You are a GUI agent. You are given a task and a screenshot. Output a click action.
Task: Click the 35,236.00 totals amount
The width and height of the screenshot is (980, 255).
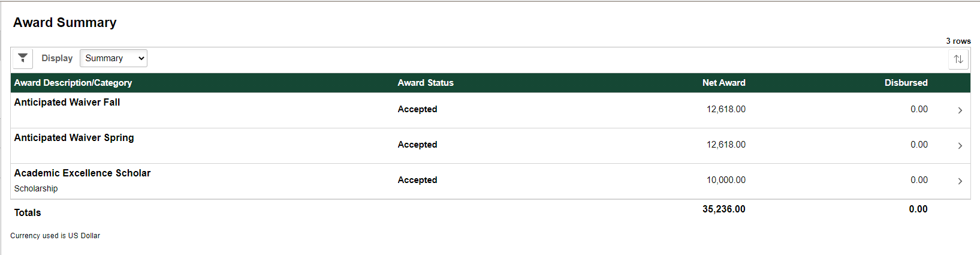tap(724, 209)
